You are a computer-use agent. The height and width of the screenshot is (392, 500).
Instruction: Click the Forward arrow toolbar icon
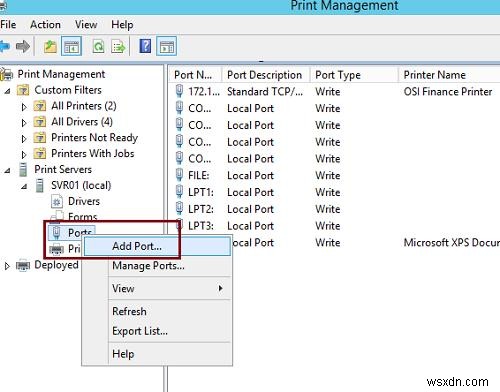23,46
